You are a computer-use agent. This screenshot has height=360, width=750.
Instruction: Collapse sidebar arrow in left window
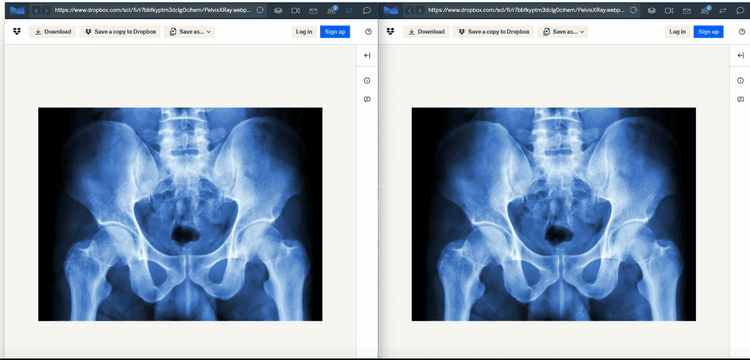click(x=367, y=55)
